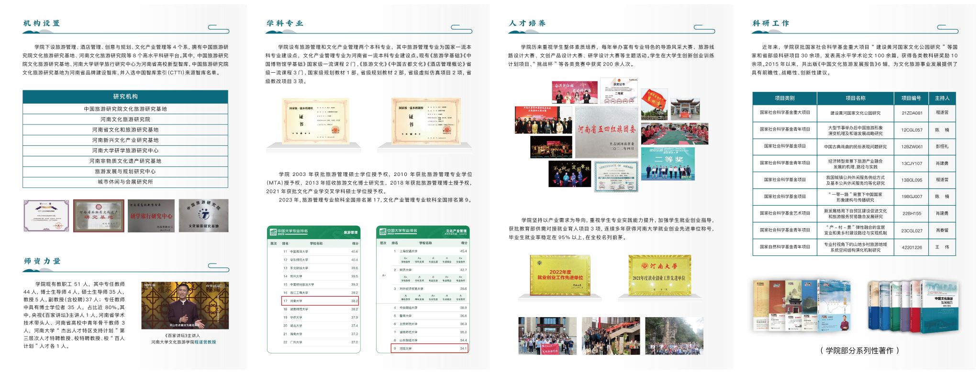Image resolution: width=980 pixels, height=374 pixels.
Task: Click the 机构设置 section heading
Action: click(x=42, y=23)
